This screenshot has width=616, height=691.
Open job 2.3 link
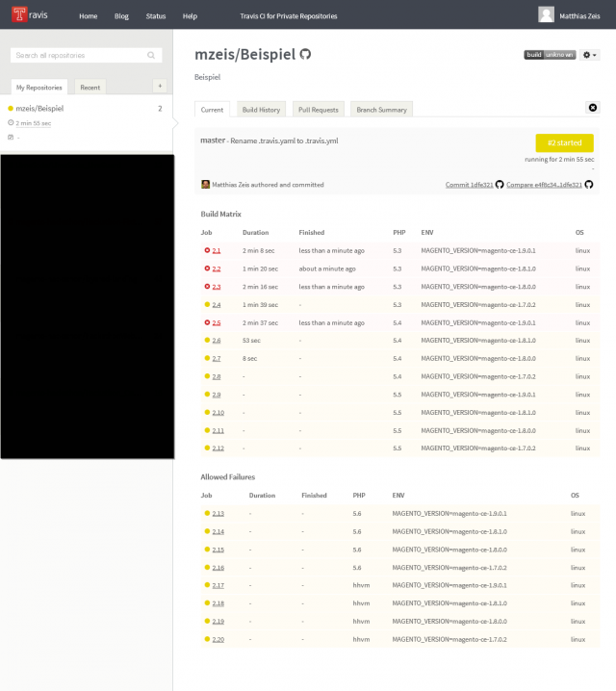(217, 287)
